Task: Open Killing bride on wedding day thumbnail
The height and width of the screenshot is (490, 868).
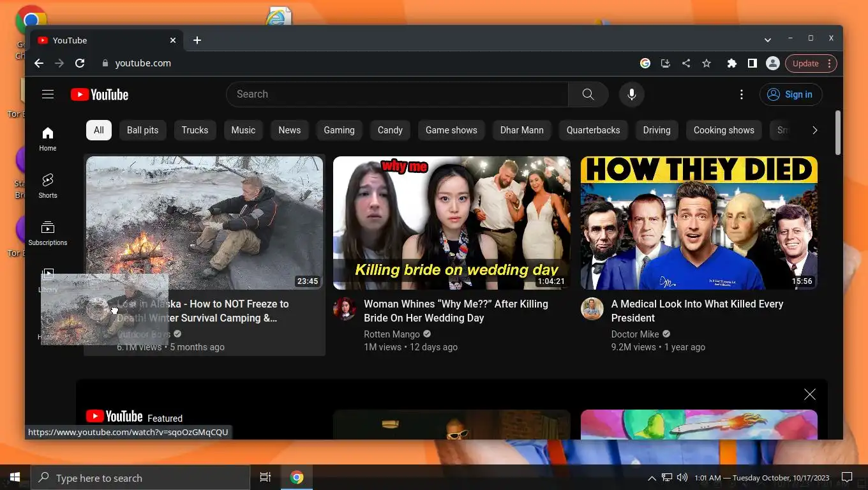Action: point(452,223)
